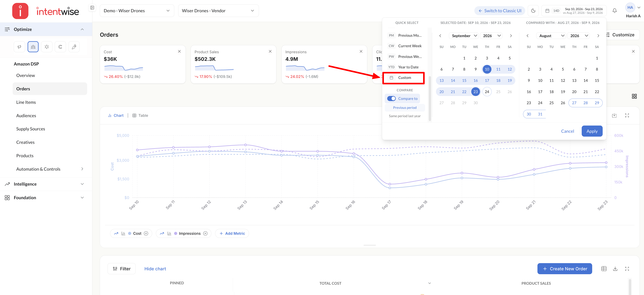This screenshot has height=295, width=644.
Task: Open the grid layout icon
Action: (x=634, y=96)
